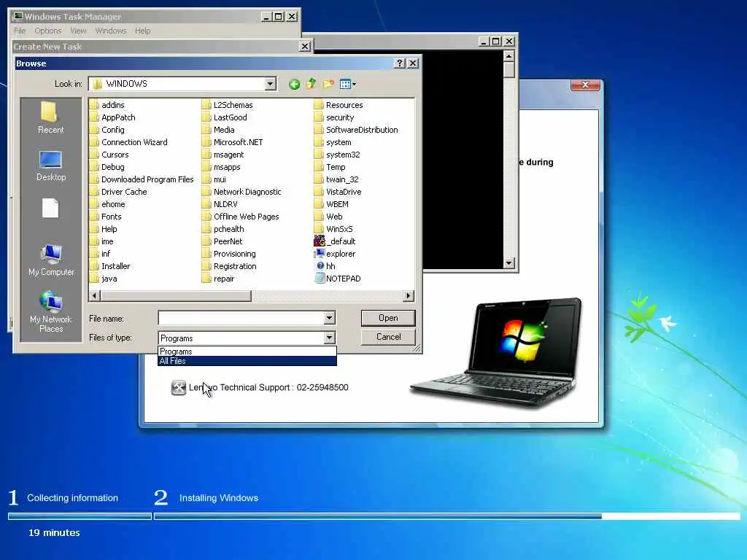747x560 pixels.
Task: Select the LastGood folder
Action: [x=225, y=117]
